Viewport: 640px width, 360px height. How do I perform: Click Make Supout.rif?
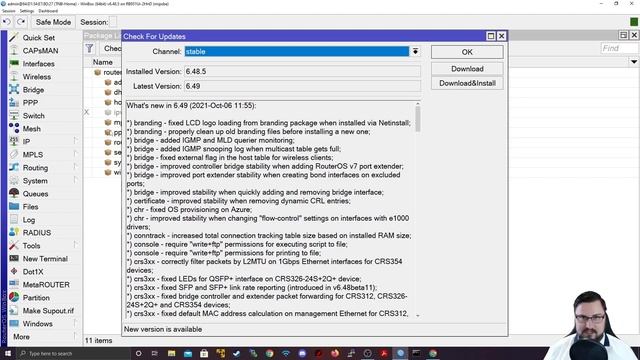pos(48,311)
